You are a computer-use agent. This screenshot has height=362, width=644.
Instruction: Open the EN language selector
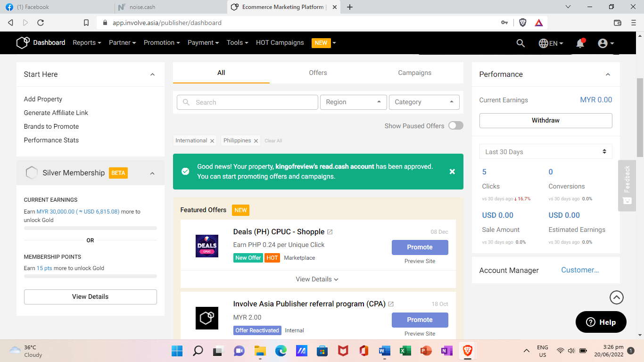tap(551, 43)
